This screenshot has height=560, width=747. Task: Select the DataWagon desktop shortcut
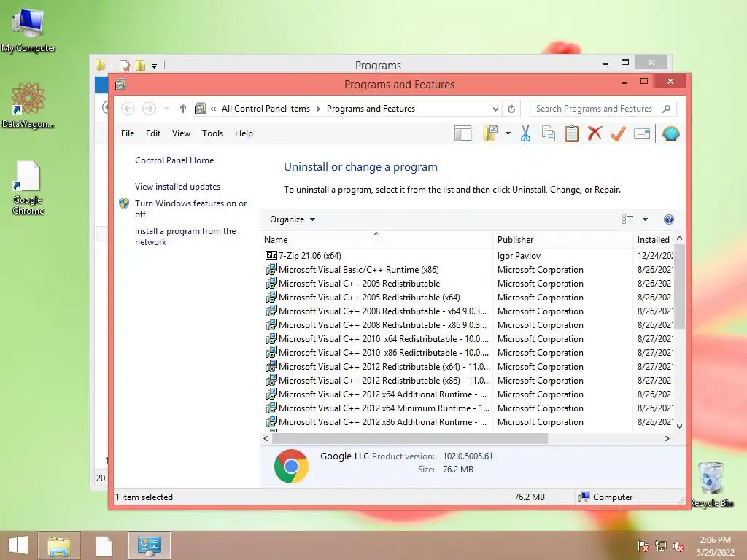[x=28, y=105]
